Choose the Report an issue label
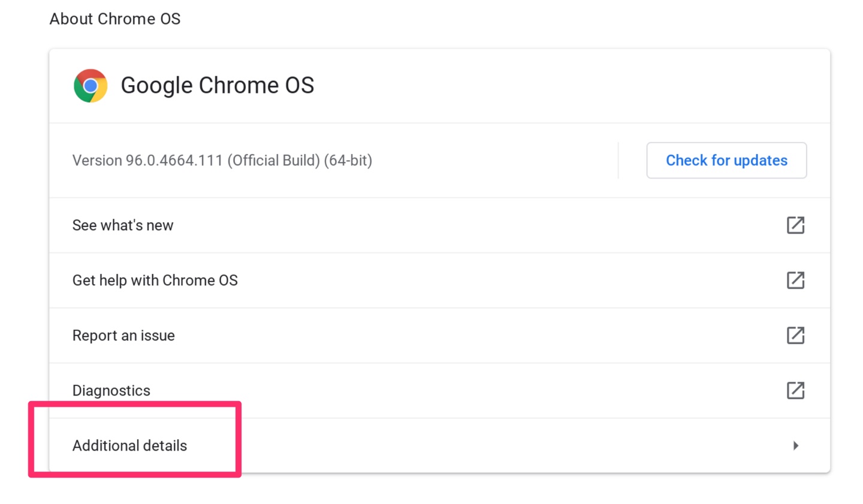 point(123,336)
